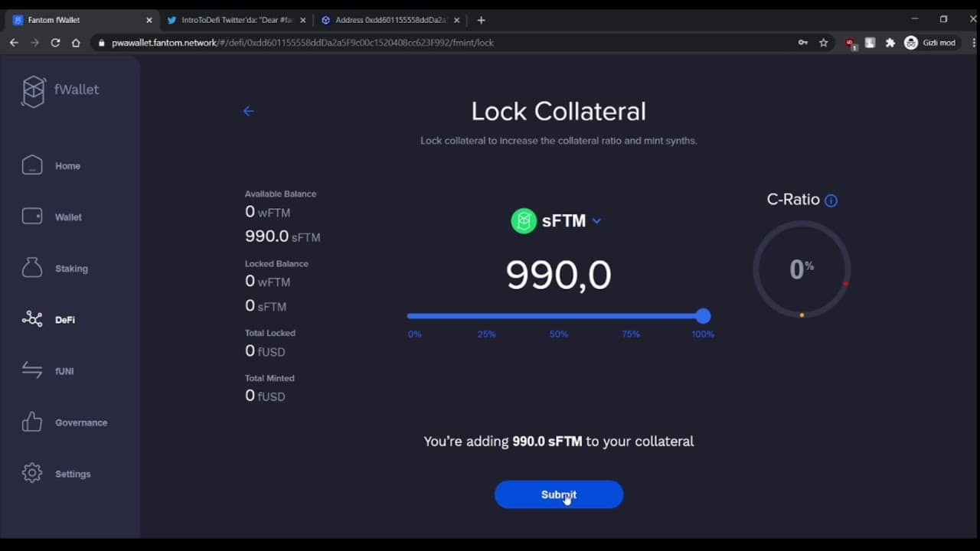Click the Locked Balance 0 wFTM value
Viewport: 980px width, 551px height.
pos(267,281)
